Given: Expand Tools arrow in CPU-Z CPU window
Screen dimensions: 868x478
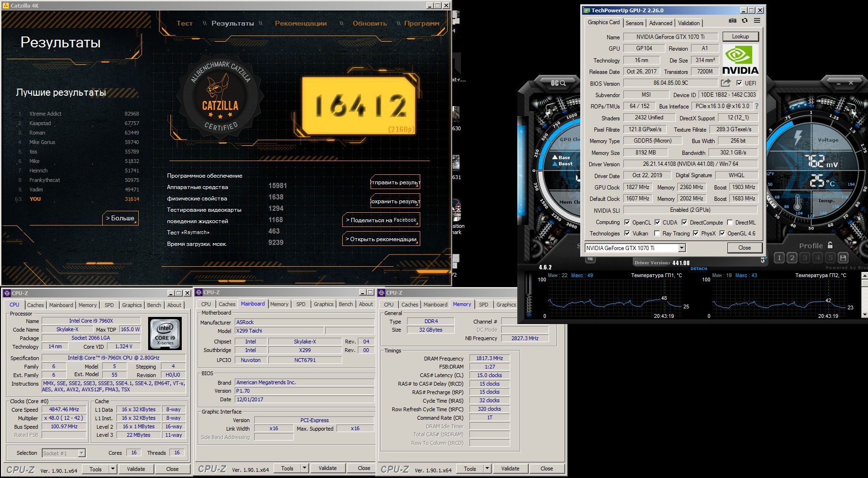Looking at the screenshot, I should [113, 469].
